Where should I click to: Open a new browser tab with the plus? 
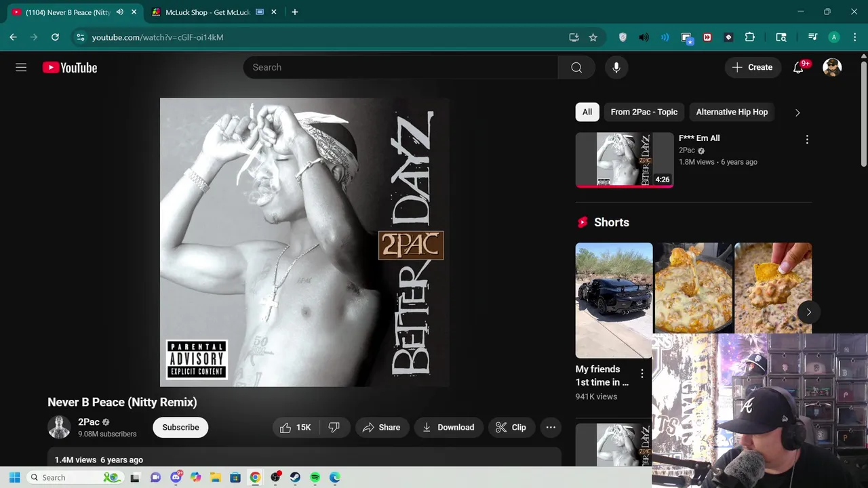coord(294,12)
